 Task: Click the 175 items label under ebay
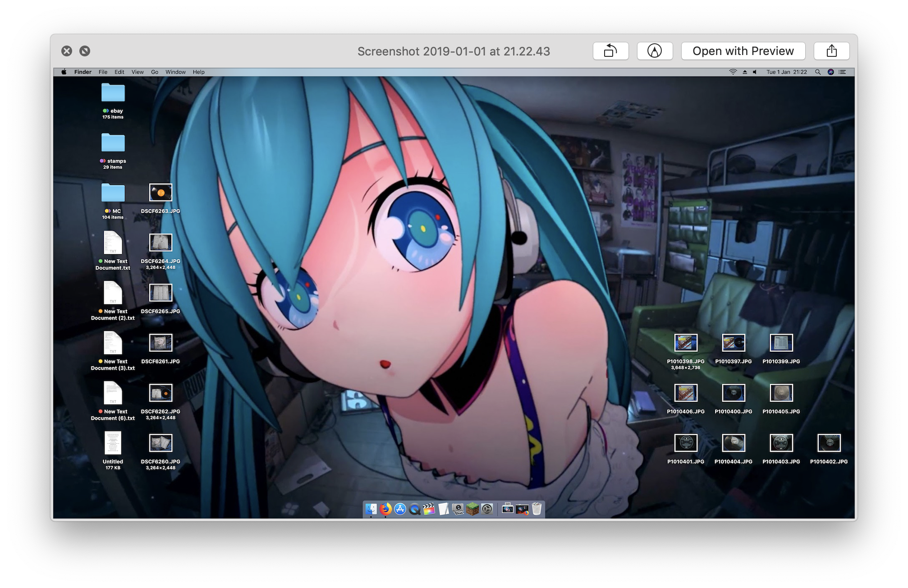(113, 117)
